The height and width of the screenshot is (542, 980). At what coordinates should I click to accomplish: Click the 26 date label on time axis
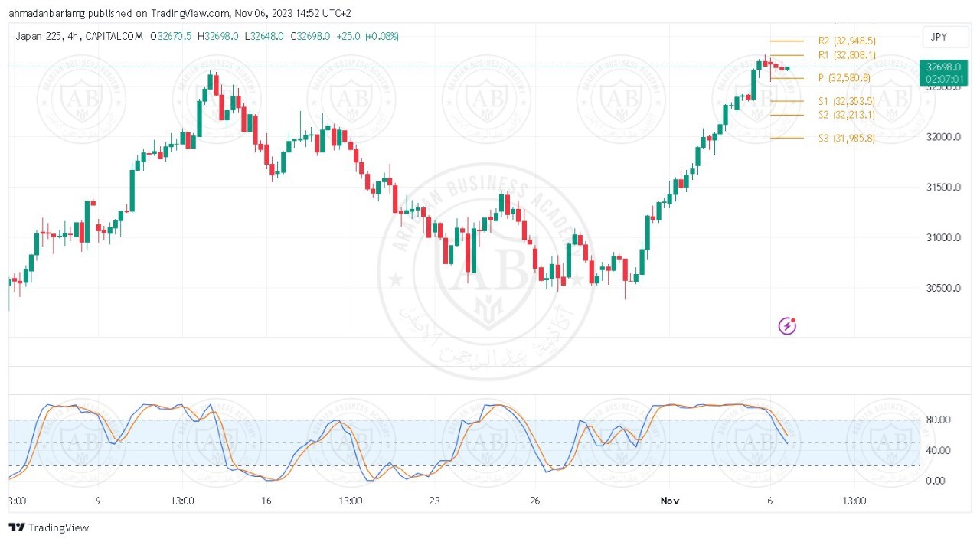[535, 501]
